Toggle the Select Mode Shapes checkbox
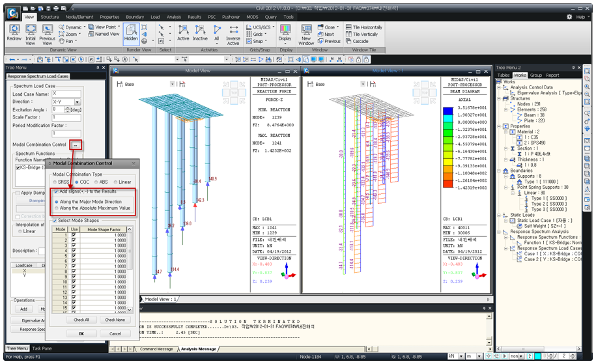The image size is (596, 364). click(x=55, y=220)
